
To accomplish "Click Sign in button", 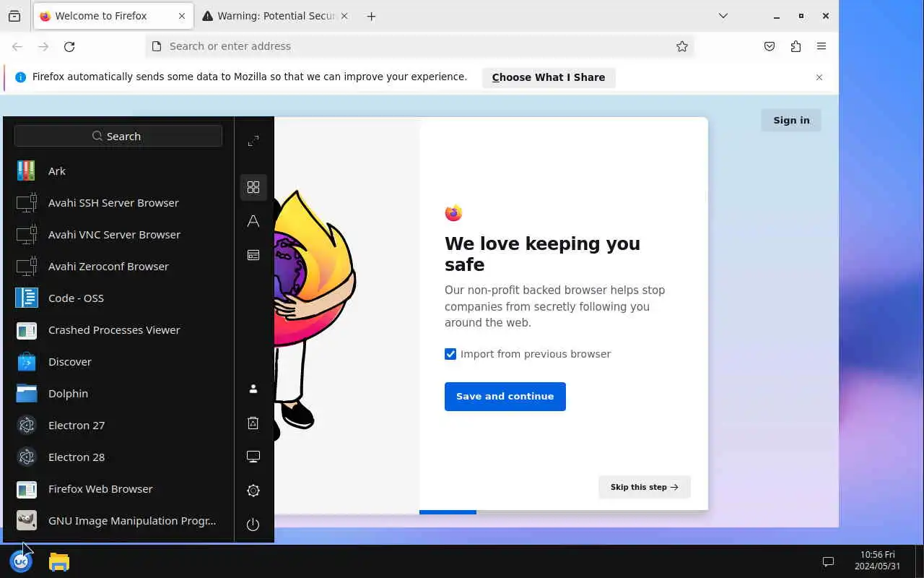I will [791, 121].
